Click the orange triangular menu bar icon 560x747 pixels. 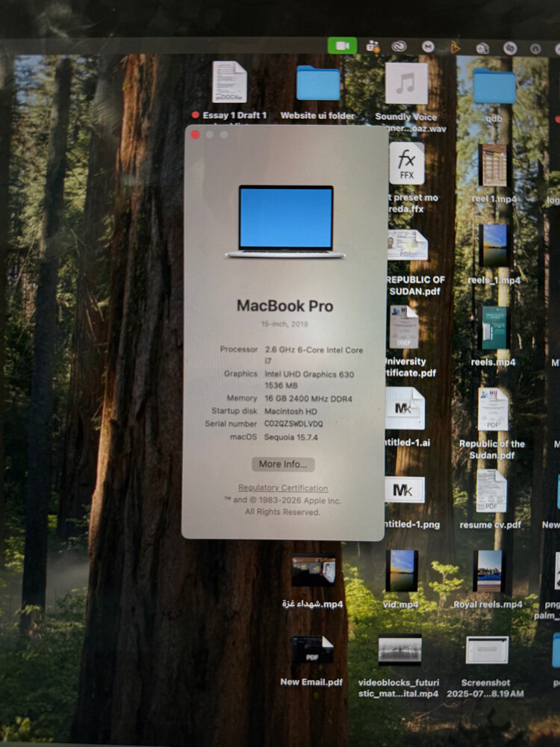click(x=455, y=47)
